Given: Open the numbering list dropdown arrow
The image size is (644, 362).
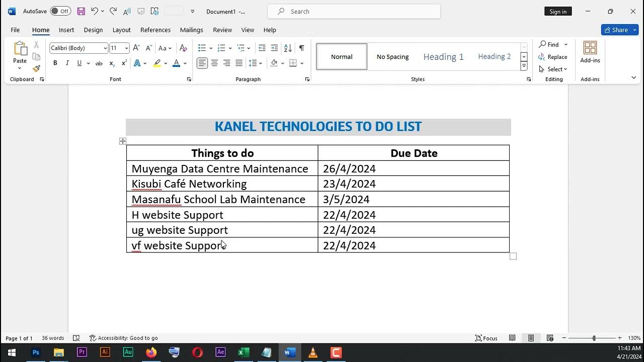Looking at the screenshot, I should pos(230,48).
